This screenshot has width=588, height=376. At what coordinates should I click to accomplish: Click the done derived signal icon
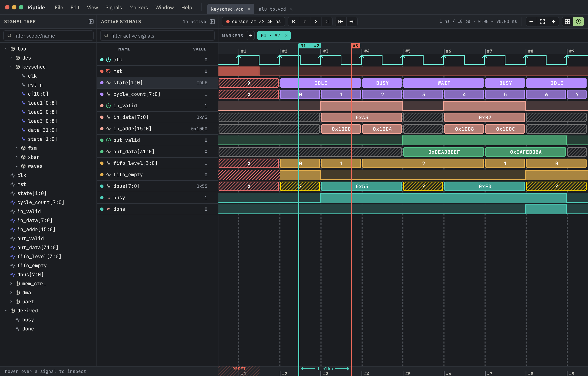click(108, 209)
